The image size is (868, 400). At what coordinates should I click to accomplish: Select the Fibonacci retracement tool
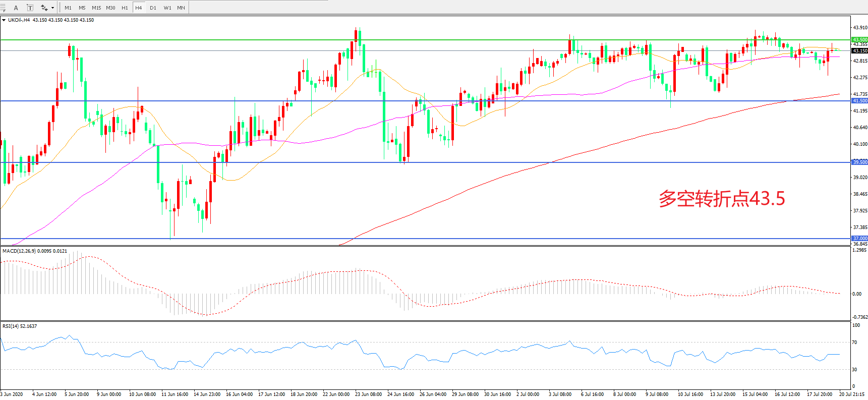pyautogui.click(x=3, y=8)
